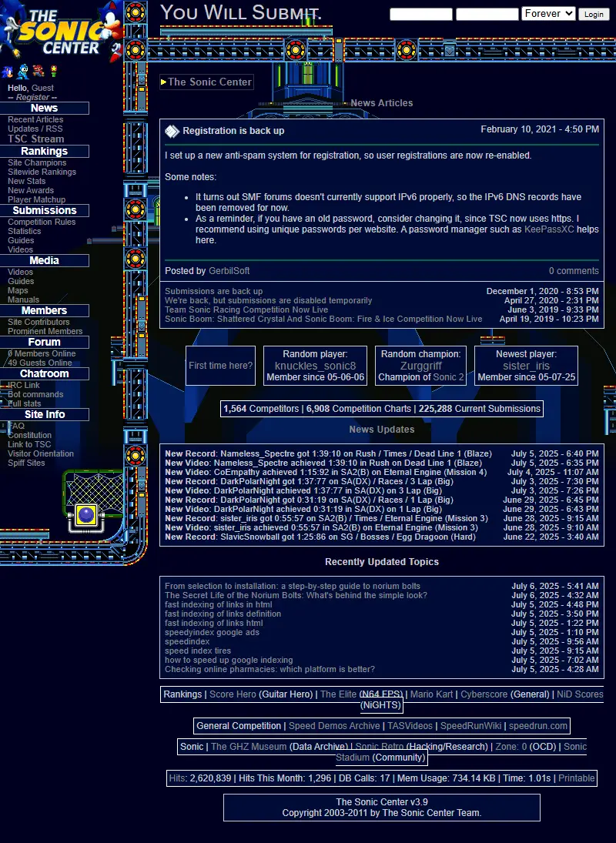
Task: Click The Sonic Center logo
Action: click(62, 30)
